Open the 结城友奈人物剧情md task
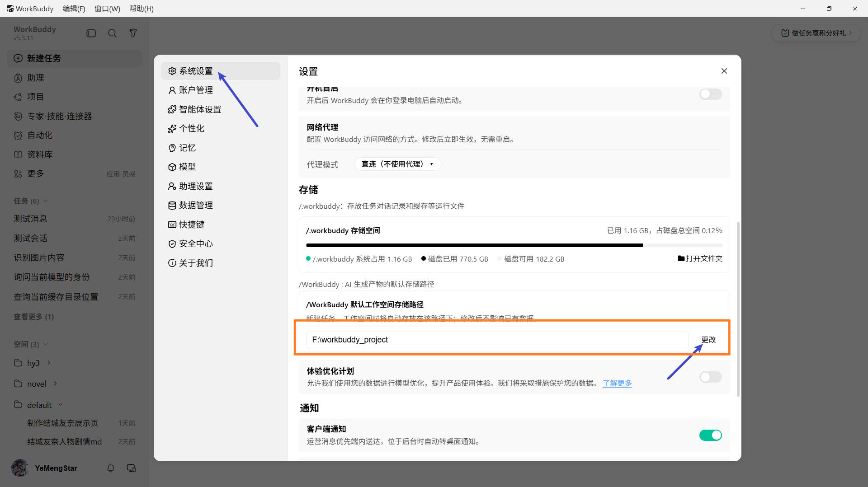 pyautogui.click(x=75, y=441)
